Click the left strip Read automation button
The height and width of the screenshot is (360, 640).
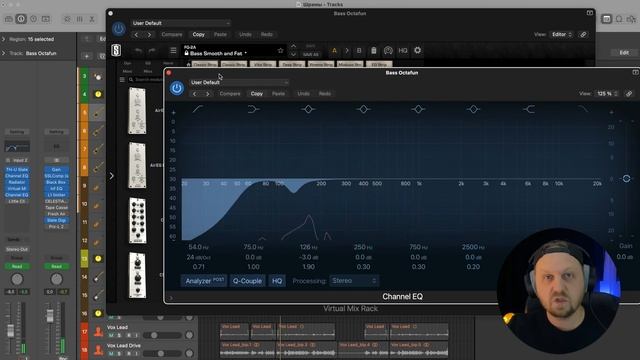pyautogui.click(x=17, y=266)
